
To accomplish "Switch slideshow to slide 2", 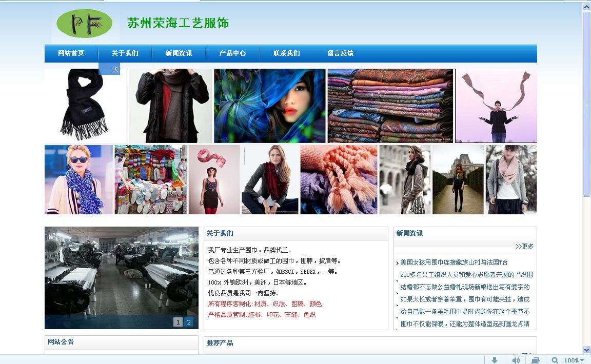I will pyautogui.click(x=189, y=322).
